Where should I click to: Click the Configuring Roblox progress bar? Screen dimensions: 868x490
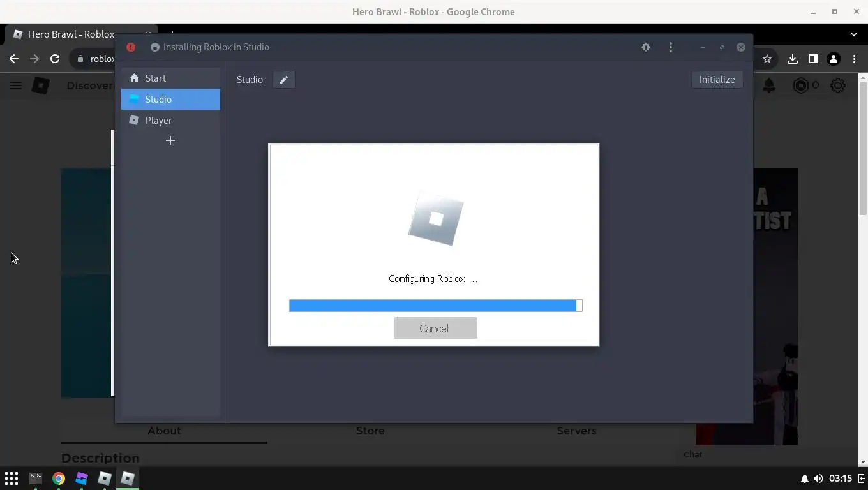(x=435, y=306)
